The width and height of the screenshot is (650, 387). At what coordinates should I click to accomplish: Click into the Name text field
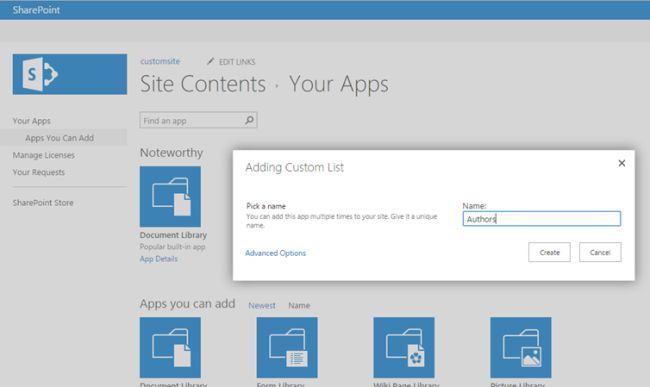pos(541,219)
